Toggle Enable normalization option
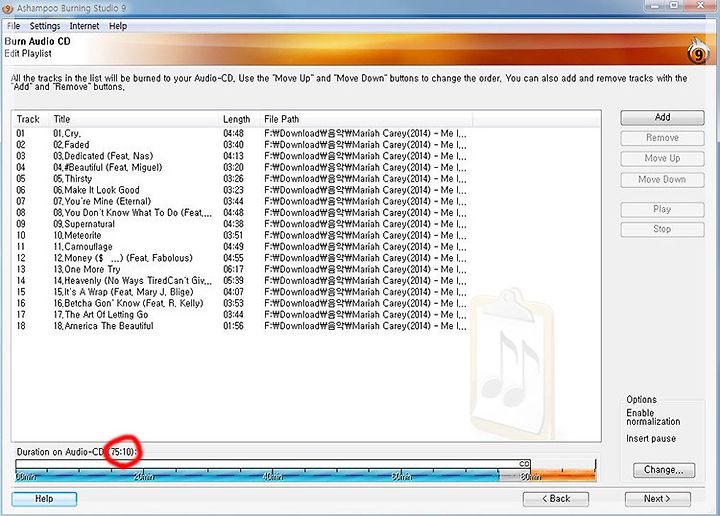 click(x=653, y=417)
